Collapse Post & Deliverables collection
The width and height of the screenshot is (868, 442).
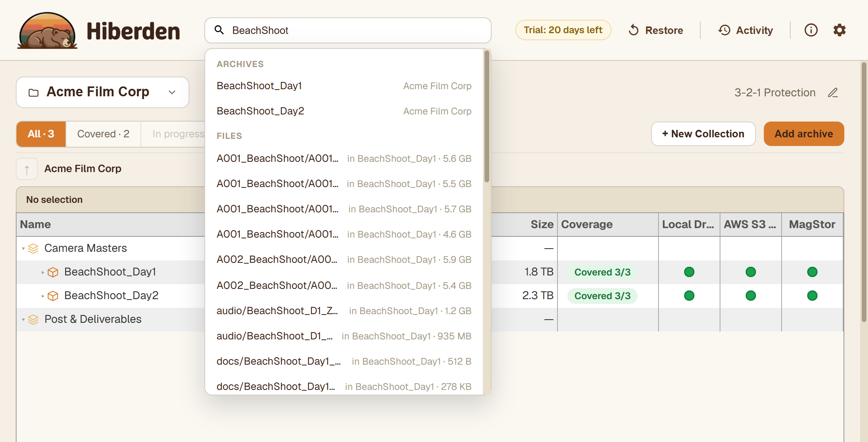[23, 319]
